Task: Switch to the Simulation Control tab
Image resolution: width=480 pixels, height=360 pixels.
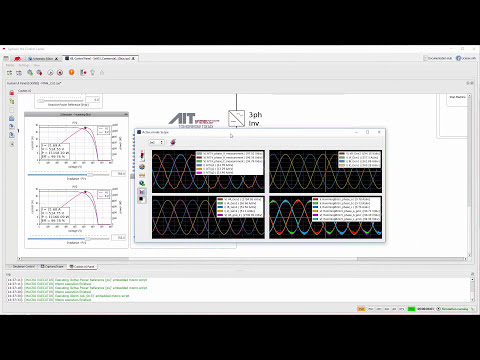Action: (21, 267)
